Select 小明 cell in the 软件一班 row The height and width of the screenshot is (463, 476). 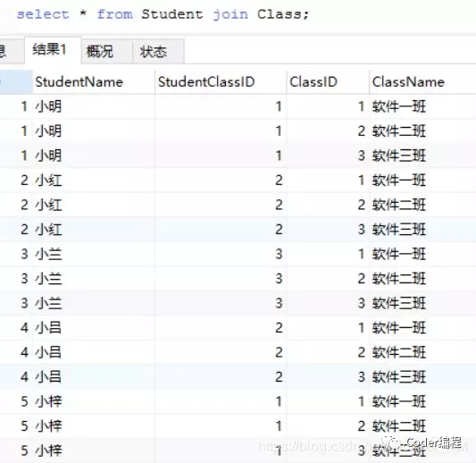[94, 106]
